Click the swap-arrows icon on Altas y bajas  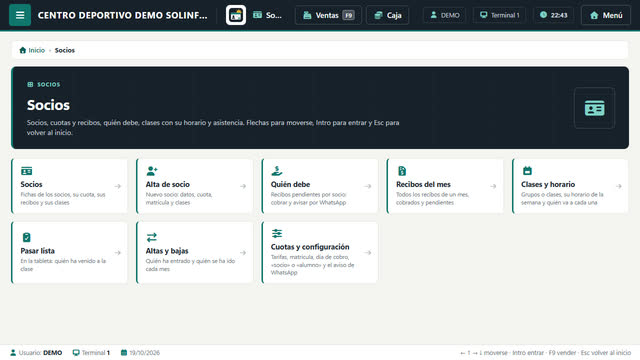click(x=152, y=237)
